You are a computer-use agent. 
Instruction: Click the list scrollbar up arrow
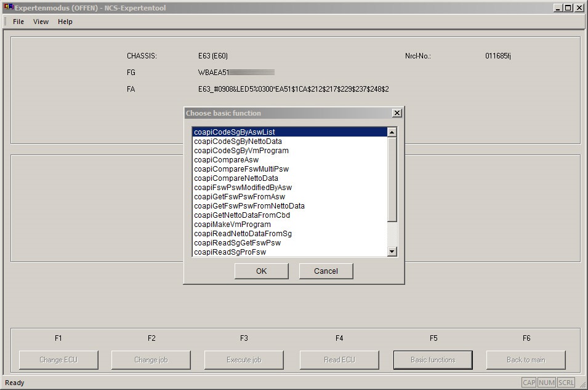tap(392, 132)
